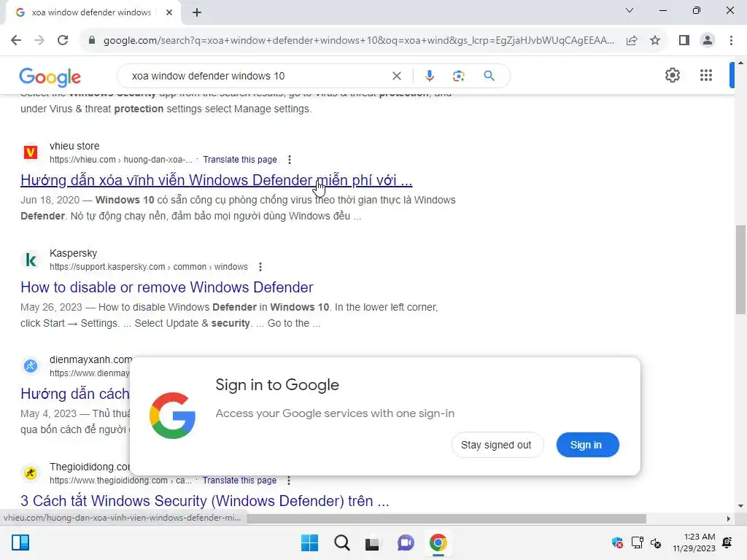Image resolution: width=747 pixels, height=560 pixels.
Task: Bookmark this page with the star
Action: [655, 40]
